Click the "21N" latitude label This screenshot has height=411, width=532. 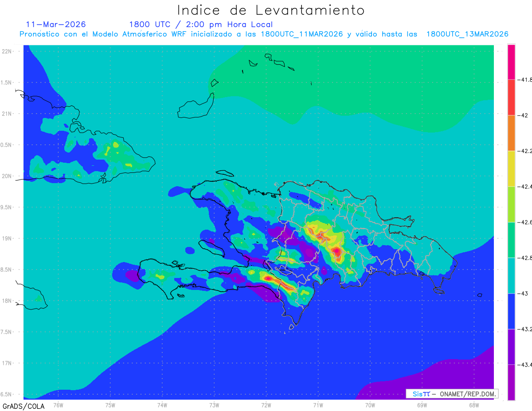tap(7, 114)
